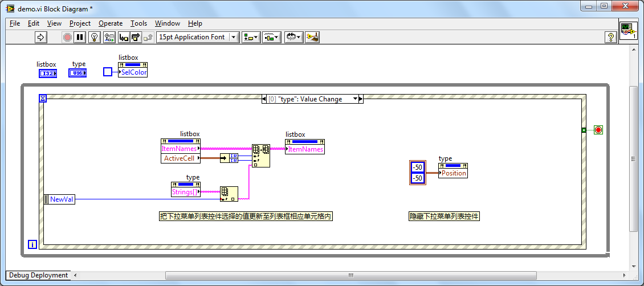Toggle Retain Wire Values button
This screenshot has height=286, width=644.
click(108, 37)
